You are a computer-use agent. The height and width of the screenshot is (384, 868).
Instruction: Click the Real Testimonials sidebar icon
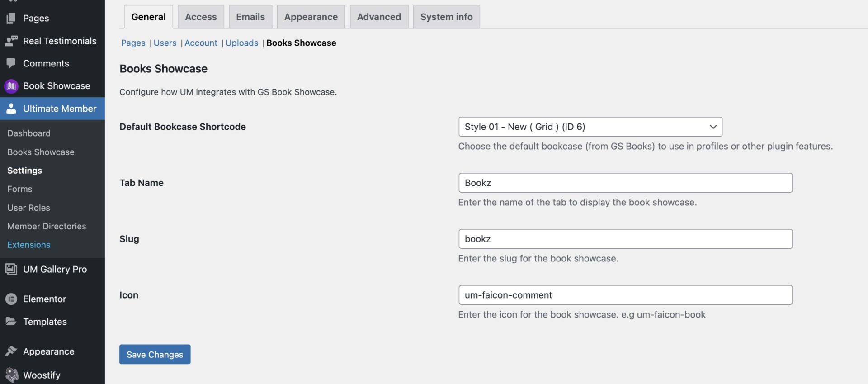tap(11, 41)
